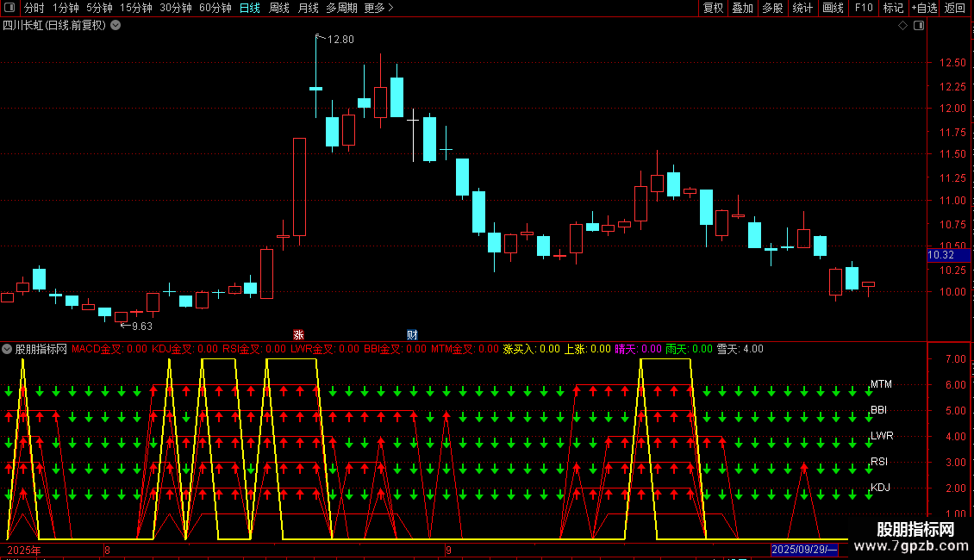Click the magenta 晴天 indicator value
This screenshot has width=974, height=560.
(x=639, y=349)
